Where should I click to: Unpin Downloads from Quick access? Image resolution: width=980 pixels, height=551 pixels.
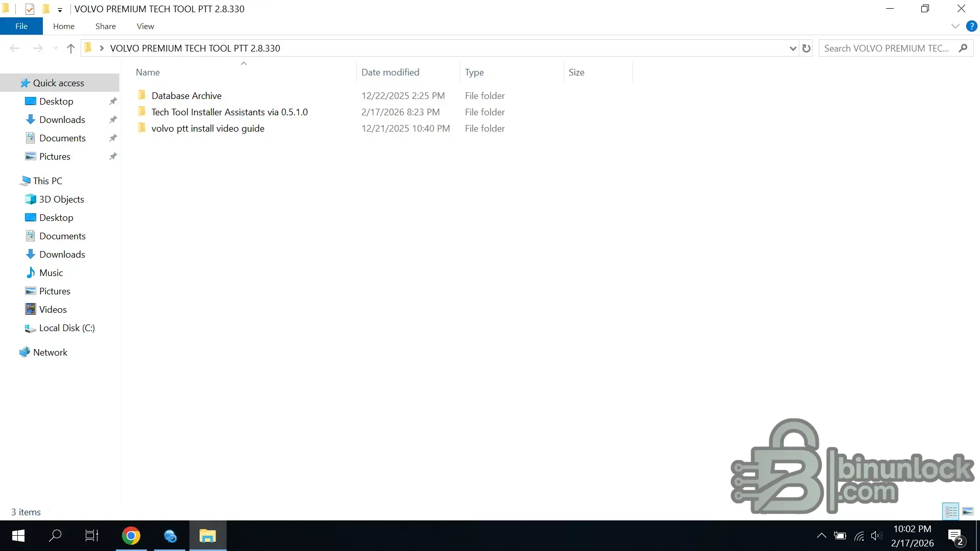(113, 119)
